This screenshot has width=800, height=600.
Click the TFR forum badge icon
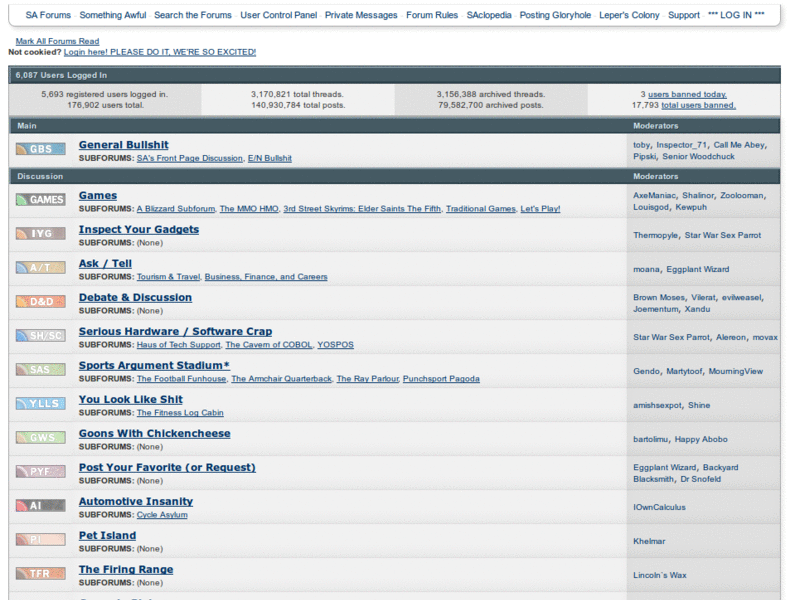(40, 573)
